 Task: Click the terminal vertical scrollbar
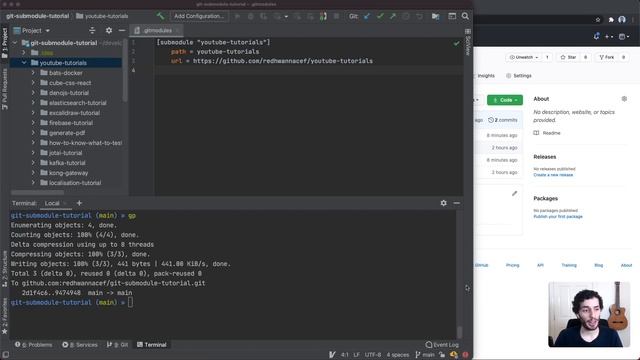coord(460,332)
